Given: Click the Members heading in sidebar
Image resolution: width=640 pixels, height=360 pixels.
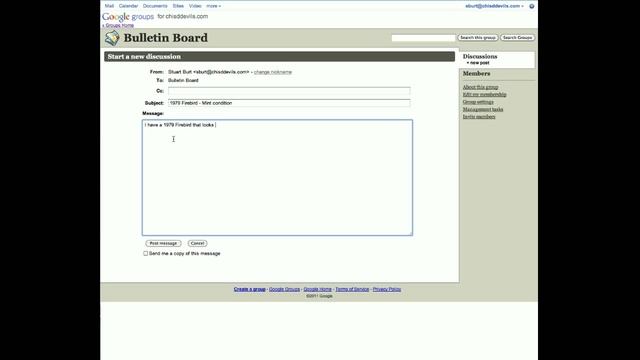Looking at the screenshot, I should (476, 73).
